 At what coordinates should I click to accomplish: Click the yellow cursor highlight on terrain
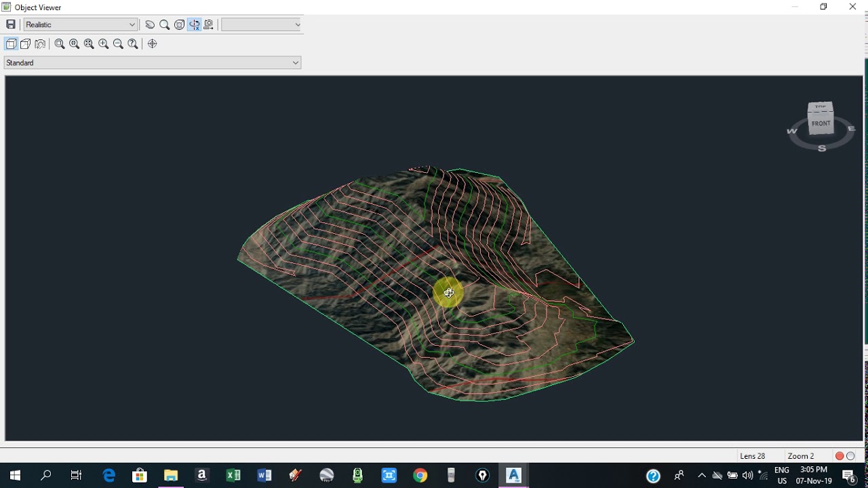pyautogui.click(x=448, y=293)
